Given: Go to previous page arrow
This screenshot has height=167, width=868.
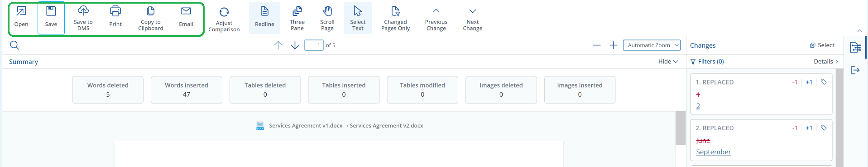Looking at the screenshot, I should (278, 45).
